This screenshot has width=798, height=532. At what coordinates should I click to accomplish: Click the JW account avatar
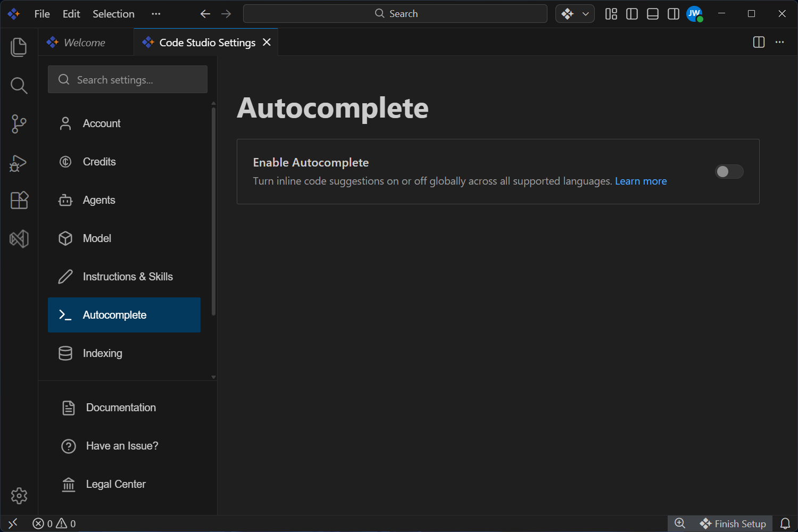[695, 14]
